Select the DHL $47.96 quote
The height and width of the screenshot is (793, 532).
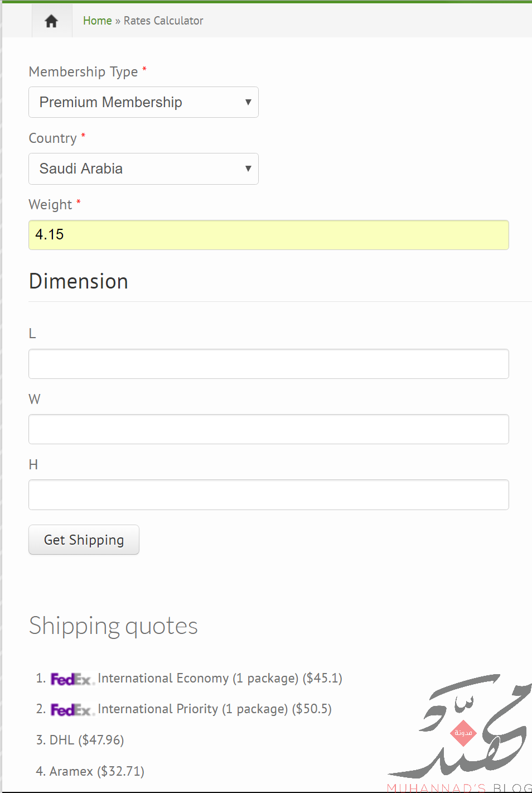(x=86, y=740)
